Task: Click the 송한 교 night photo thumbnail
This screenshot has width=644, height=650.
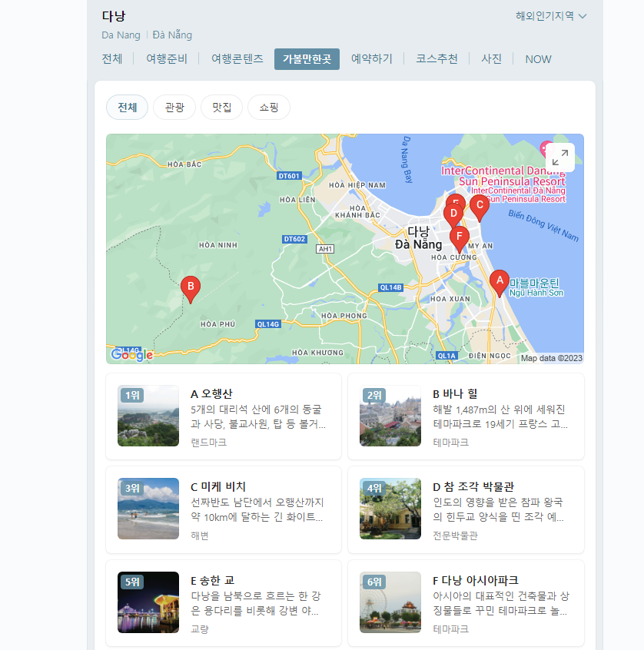Action: pyautogui.click(x=148, y=602)
